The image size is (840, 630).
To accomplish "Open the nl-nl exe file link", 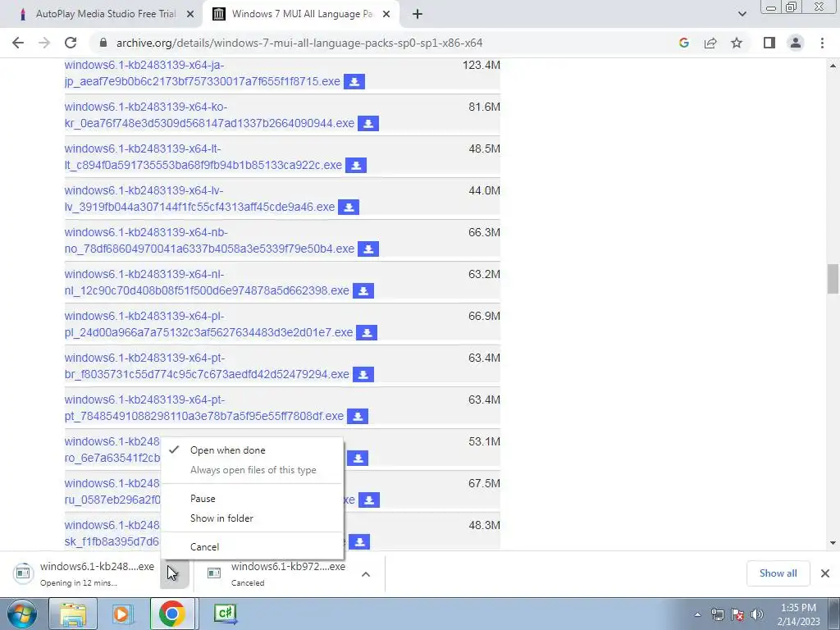I will 206,282.
